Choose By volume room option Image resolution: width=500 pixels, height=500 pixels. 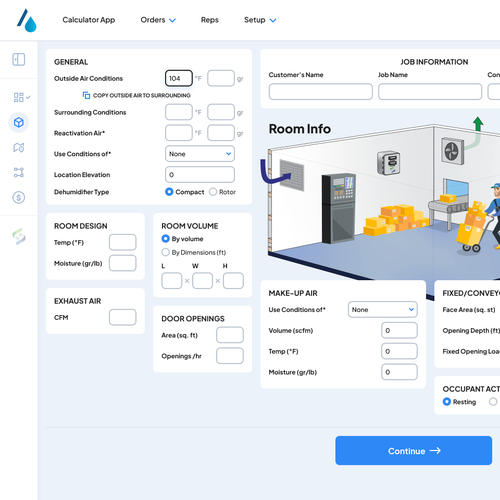coord(165,239)
